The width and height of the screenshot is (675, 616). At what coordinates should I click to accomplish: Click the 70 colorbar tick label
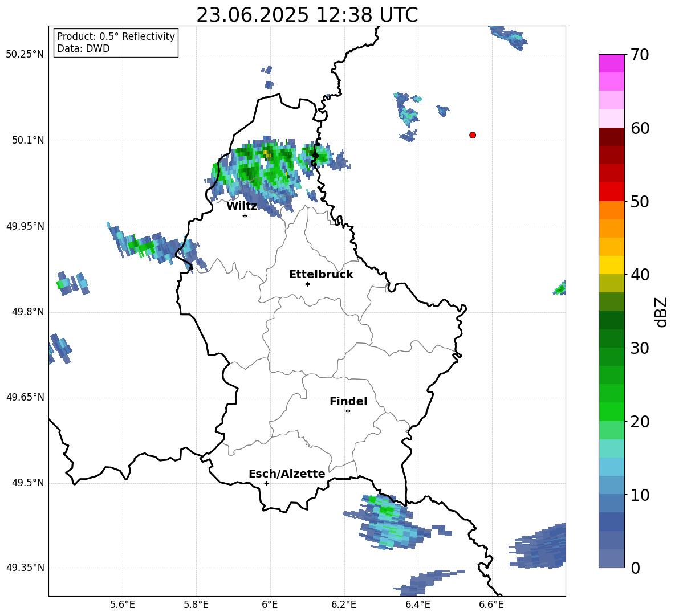[640, 55]
